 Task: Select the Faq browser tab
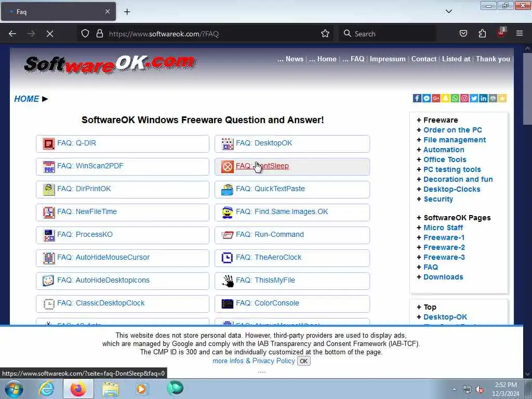point(58,11)
